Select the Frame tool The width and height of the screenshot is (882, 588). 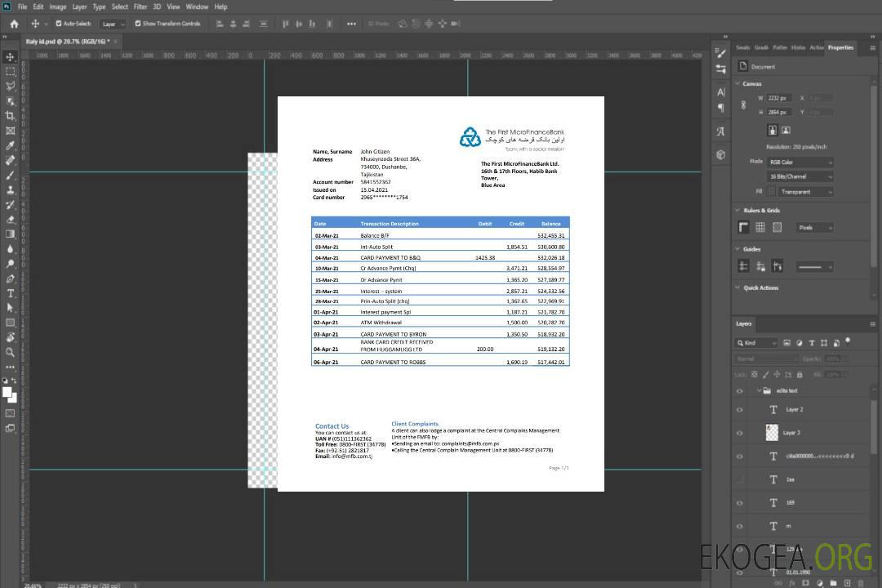[10, 131]
